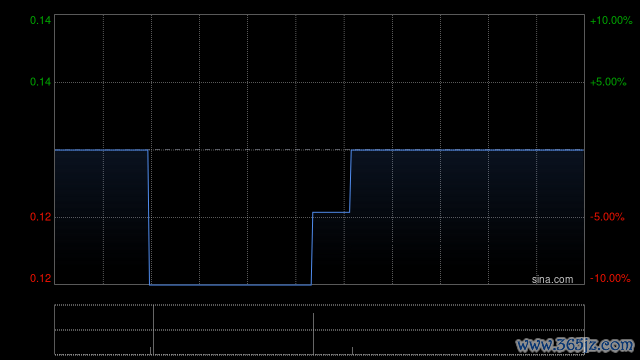Click the +10.00% percentage axis label

click(611, 20)
